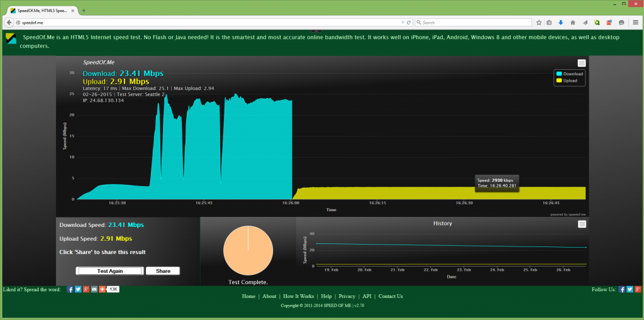The width and height of the screenshot is (644, 320).
Task: Click the 26. Feb point on History download line
Action: pyautogui.click(x=586, y=248)
